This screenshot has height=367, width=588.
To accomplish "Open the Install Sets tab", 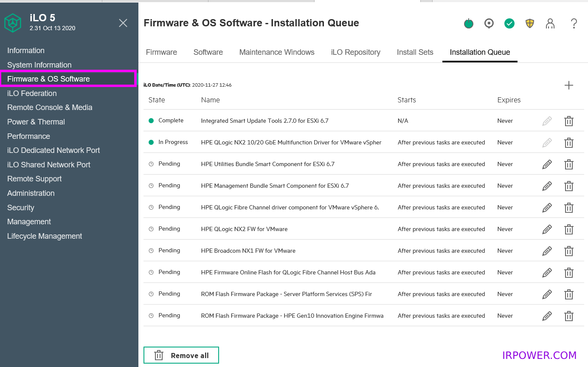I will point(415,52).
